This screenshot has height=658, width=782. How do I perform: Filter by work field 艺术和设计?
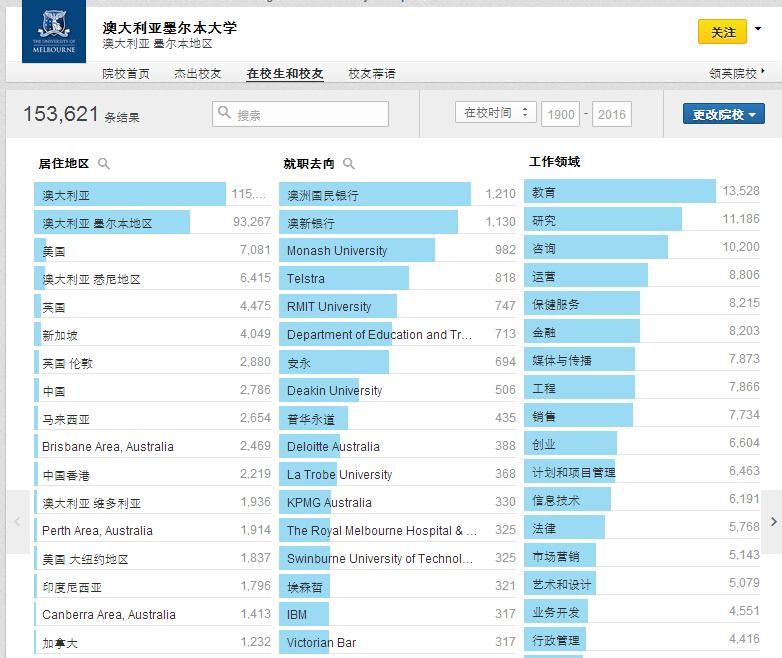pyautogui.click(x=642, y=583)
